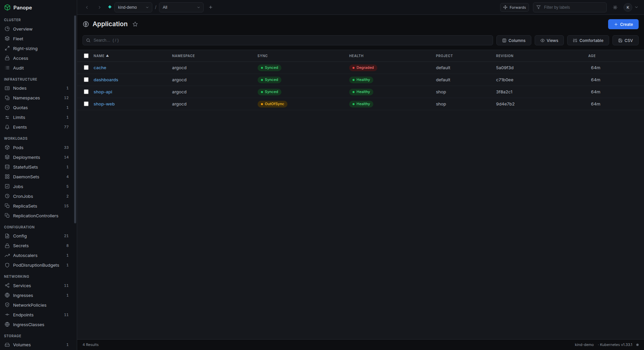
Task: Click the OutOfSync status badge
Action: 272,104
